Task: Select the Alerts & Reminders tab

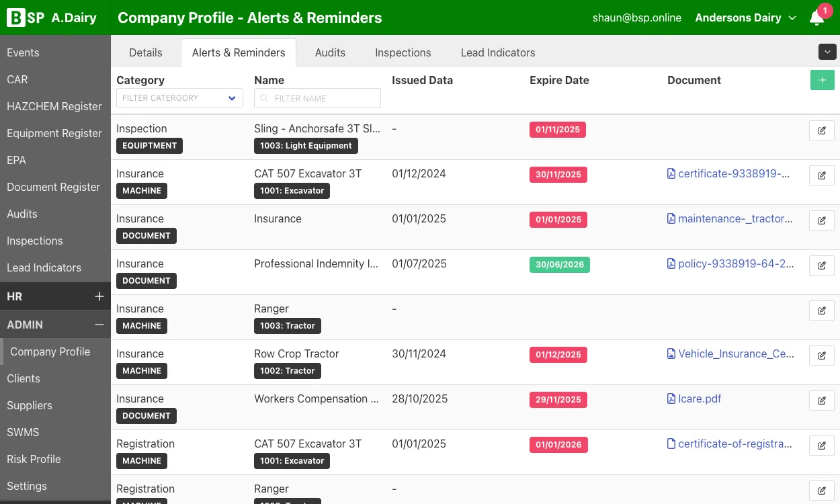Action: click(239, 52)
